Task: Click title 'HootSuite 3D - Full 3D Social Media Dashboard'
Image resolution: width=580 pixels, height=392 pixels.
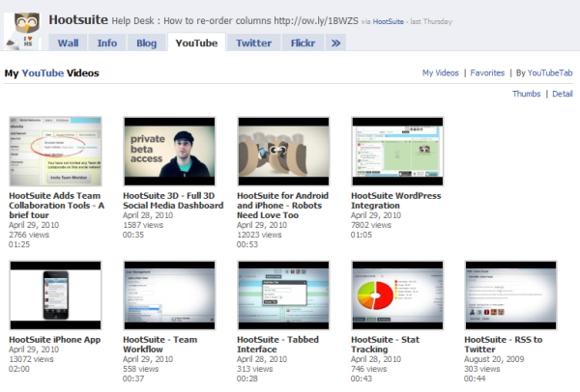Action: [173, 201]
